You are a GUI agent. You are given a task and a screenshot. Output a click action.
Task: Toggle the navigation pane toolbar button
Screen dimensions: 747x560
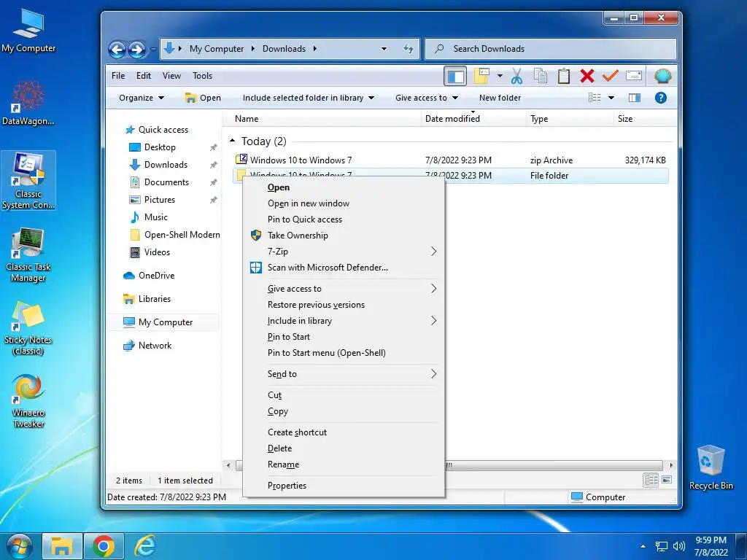pos(455,76)
